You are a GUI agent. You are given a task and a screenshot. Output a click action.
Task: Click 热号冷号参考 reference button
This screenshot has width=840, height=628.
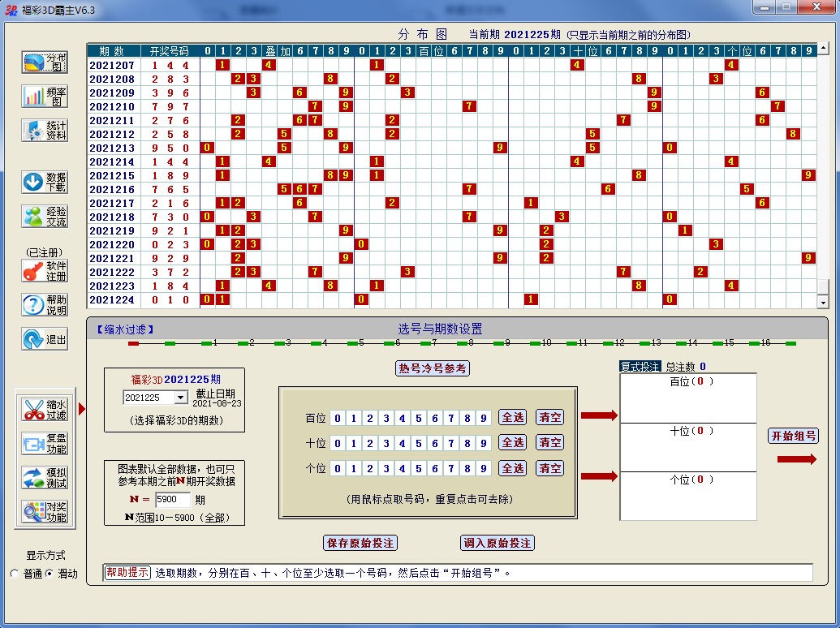(x=433, y=368)
